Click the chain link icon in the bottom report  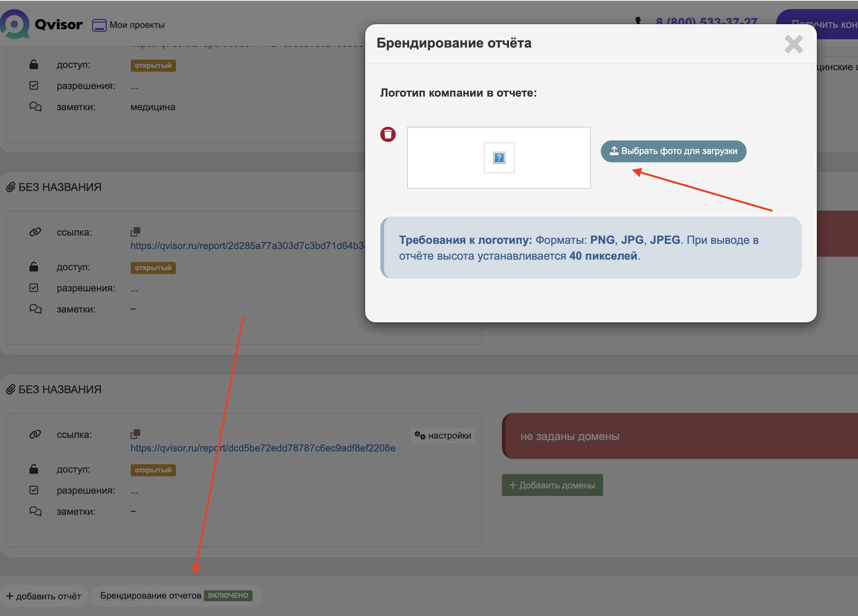[x=35, y=434]
